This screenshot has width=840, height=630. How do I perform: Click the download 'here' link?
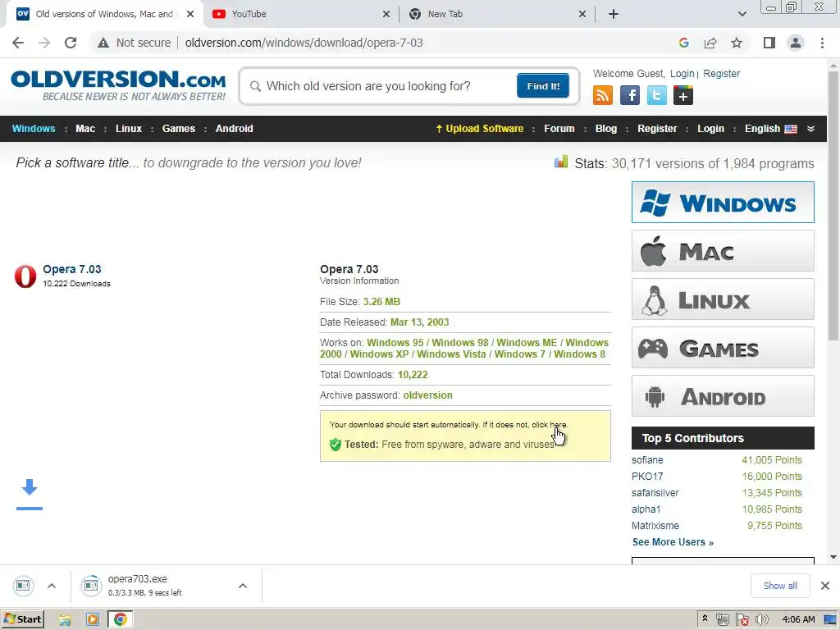pos(558,425)
